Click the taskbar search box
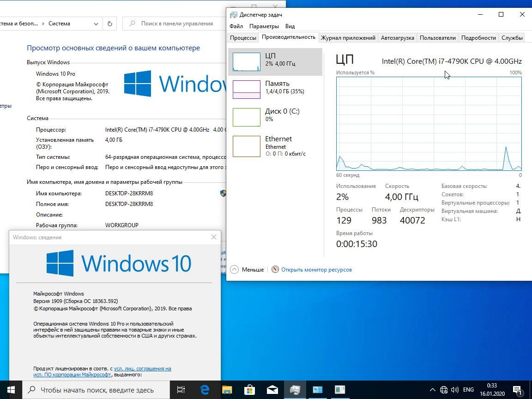This screenshot has height=399, width=532. pyautogui.click(x=96, y=390)
